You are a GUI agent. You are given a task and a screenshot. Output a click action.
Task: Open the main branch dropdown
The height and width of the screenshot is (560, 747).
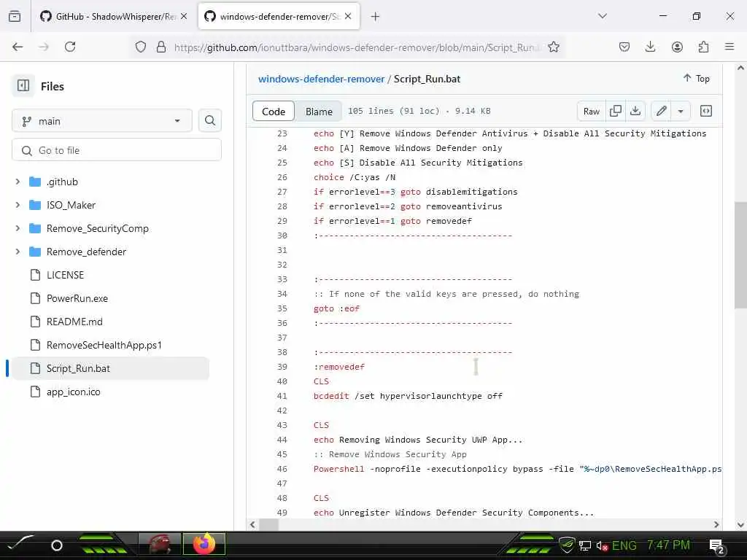102,121
